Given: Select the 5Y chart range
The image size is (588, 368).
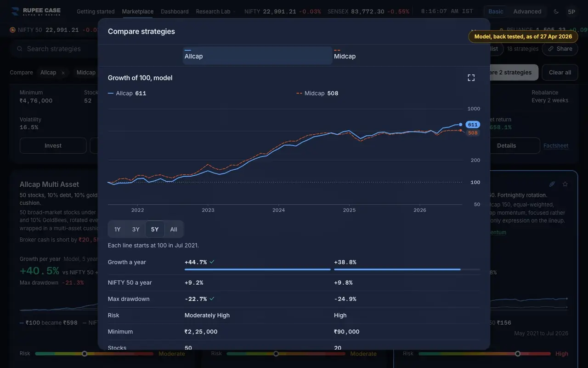Looking at the screenshot, I should click(x=155, y=229).
